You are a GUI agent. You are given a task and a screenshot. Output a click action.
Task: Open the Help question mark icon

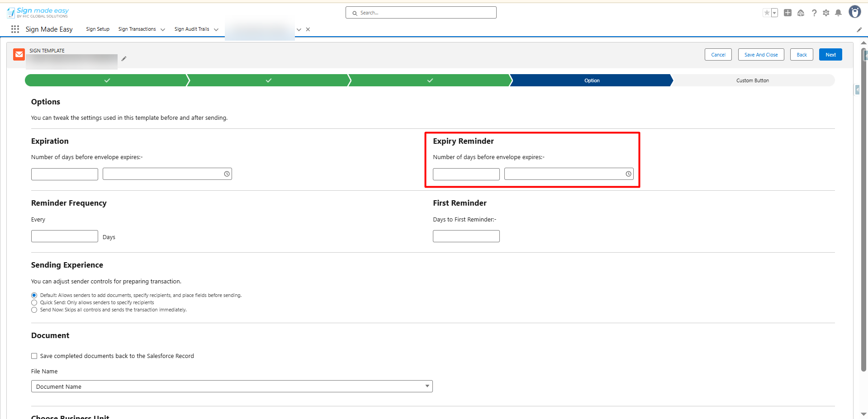(814, 13)
